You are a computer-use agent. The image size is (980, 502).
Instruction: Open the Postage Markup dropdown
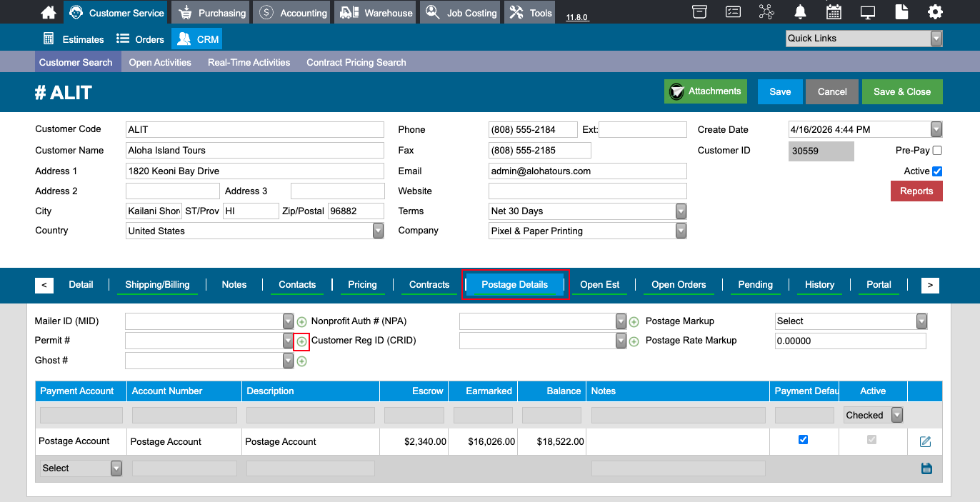(921, 321)
